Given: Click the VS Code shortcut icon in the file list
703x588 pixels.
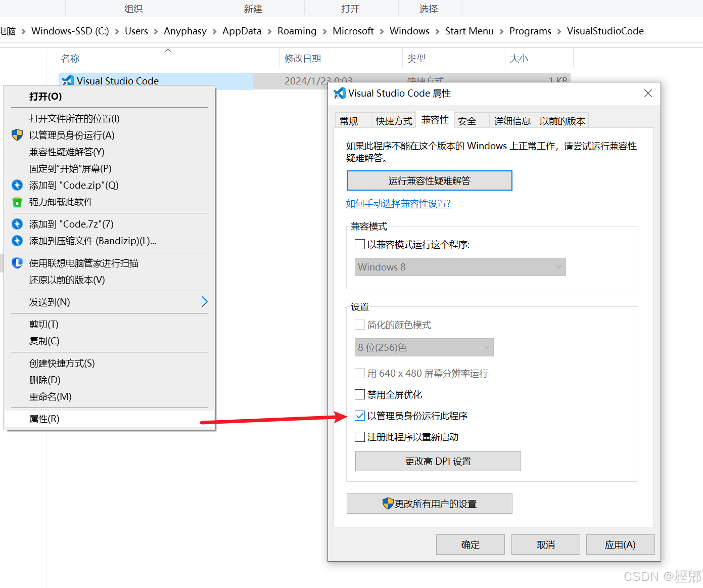Looking at the screenshot, I should (68, 81).
